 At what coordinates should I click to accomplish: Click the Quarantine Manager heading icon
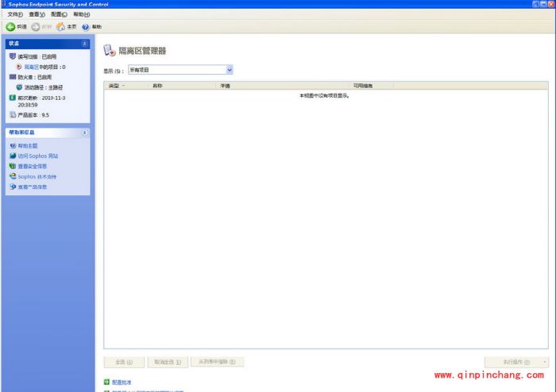point(110,50)
